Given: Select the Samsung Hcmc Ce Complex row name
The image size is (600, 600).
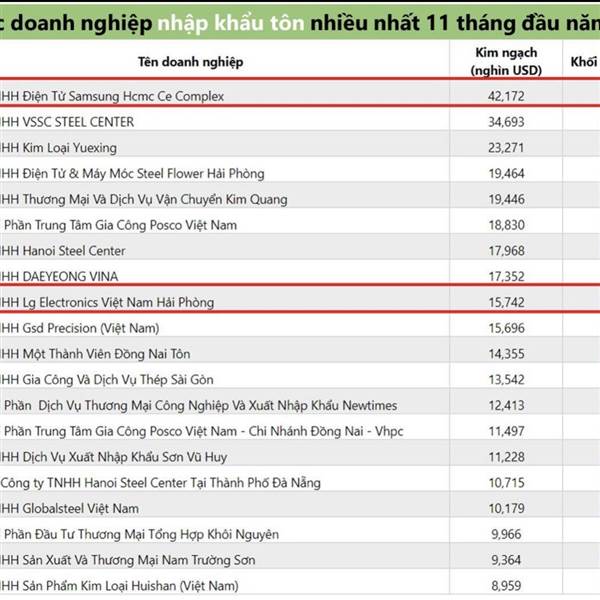Looking at the screenshot, I should pyautogui.click(x=112, y=96).
